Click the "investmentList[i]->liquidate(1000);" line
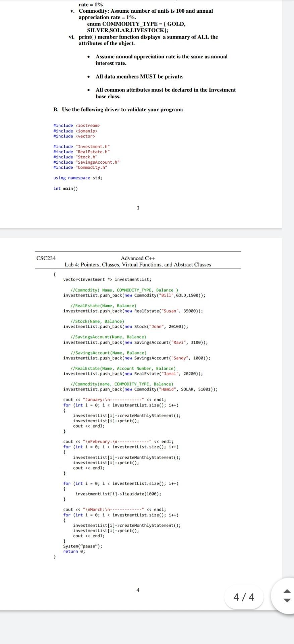Image resolution: width=294 pixels, height=644 pixels. point(118,494)
